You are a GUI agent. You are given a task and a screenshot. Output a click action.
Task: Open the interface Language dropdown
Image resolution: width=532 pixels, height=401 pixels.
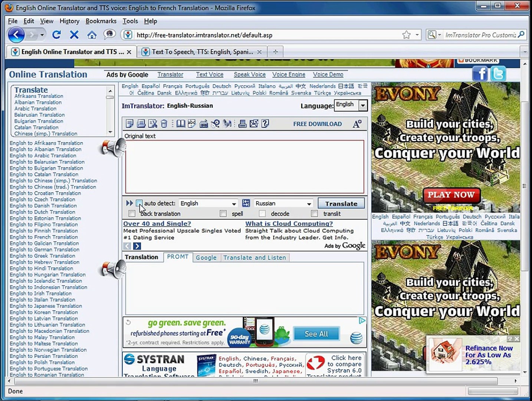351,105
